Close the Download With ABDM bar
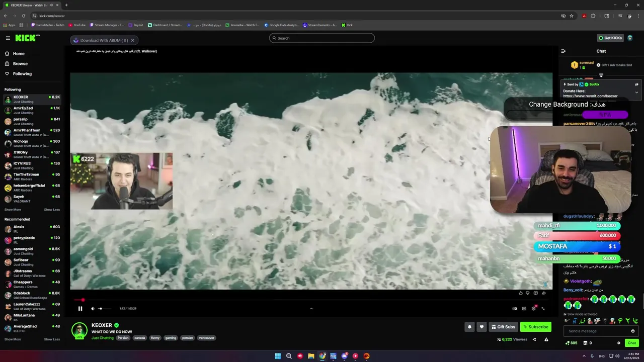The image size is (644, 362). (132, 40)
